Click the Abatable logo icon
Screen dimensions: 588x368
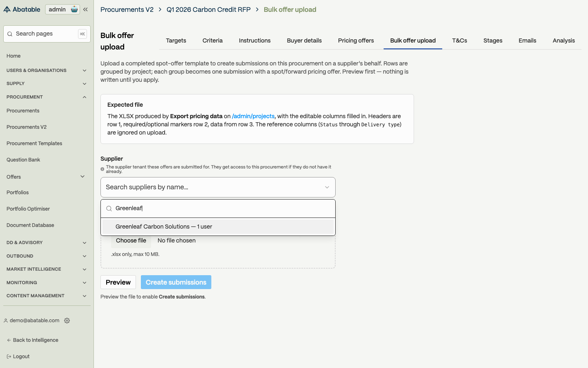point(7,9)
